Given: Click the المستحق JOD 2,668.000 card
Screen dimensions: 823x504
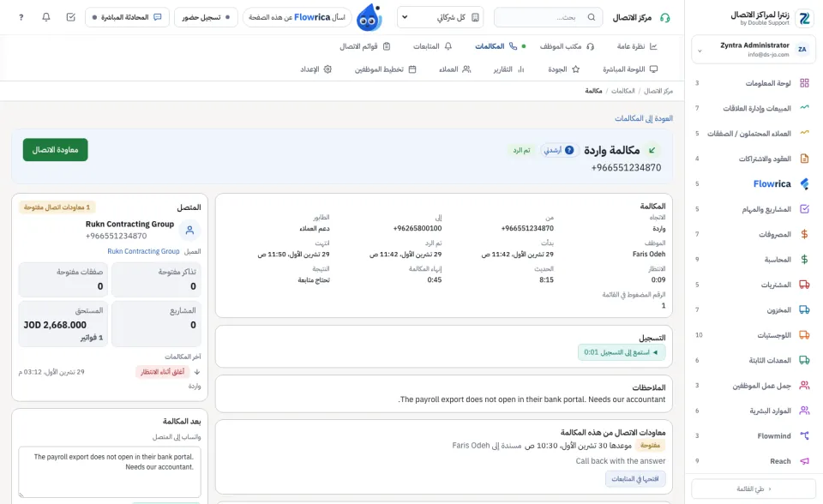Looking at the screenshot, I should pos(63,324).
